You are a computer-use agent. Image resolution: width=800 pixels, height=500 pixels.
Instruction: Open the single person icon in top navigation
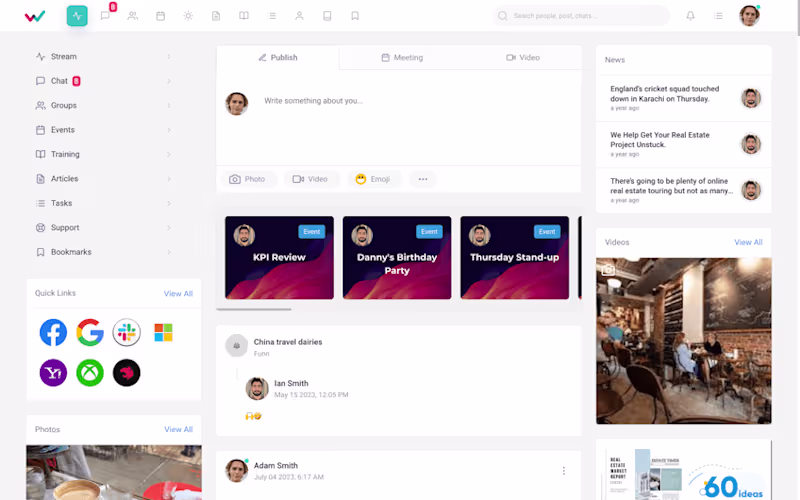click(x=299, y=16)
